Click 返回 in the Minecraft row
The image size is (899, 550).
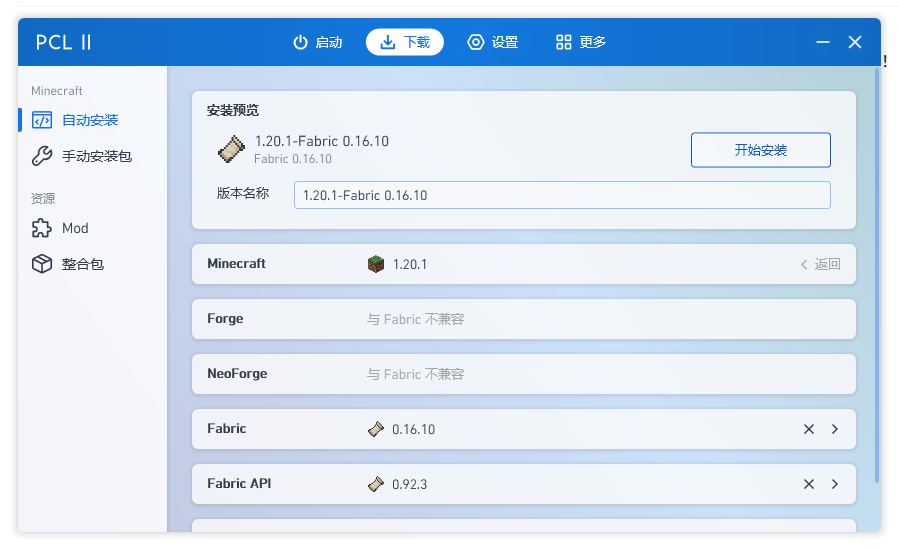point(820,264)
